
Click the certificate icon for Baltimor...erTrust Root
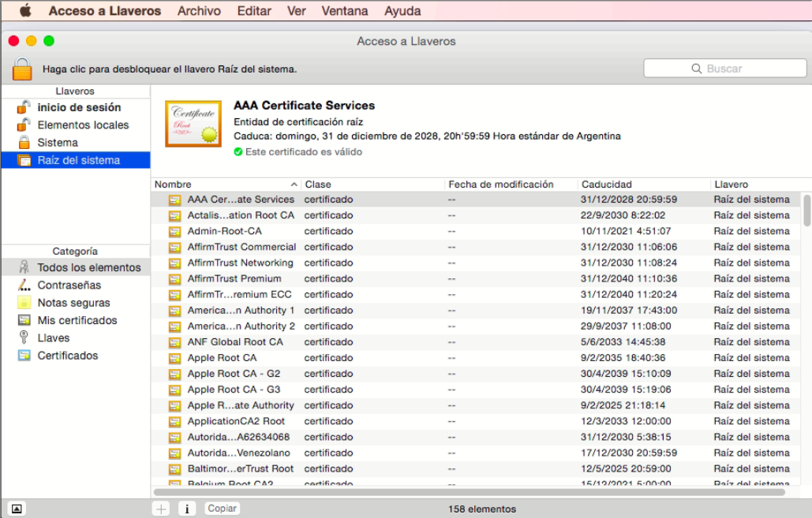(x=175, y=469)
